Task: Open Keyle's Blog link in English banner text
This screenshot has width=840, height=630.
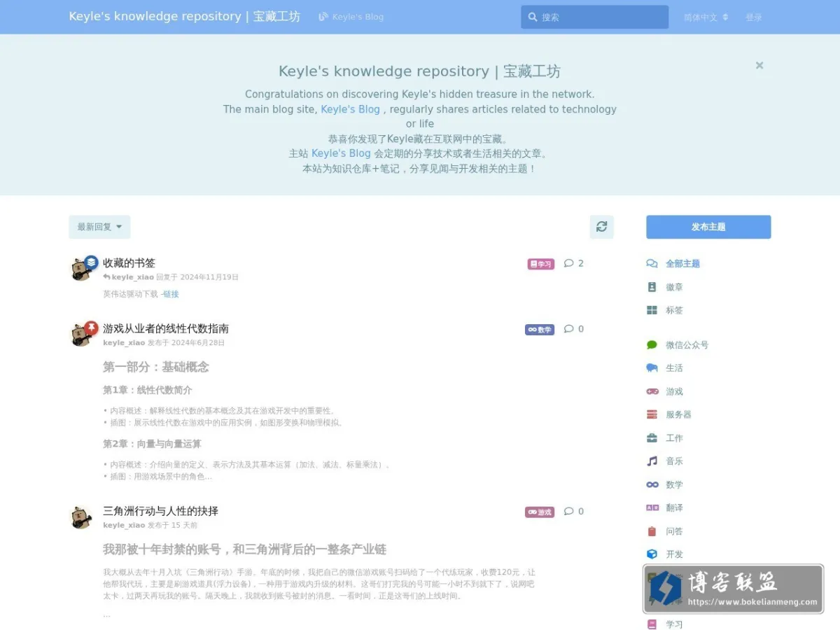Action: 350,109
